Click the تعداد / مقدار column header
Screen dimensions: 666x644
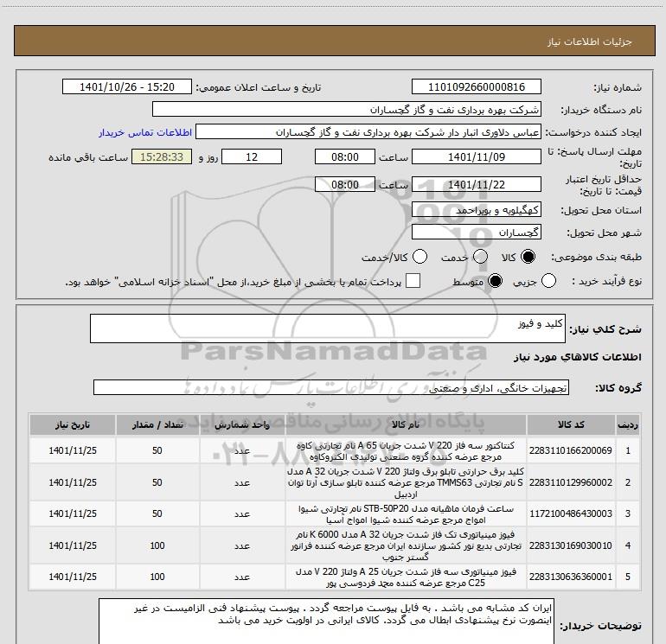click(x=157, y=424)
